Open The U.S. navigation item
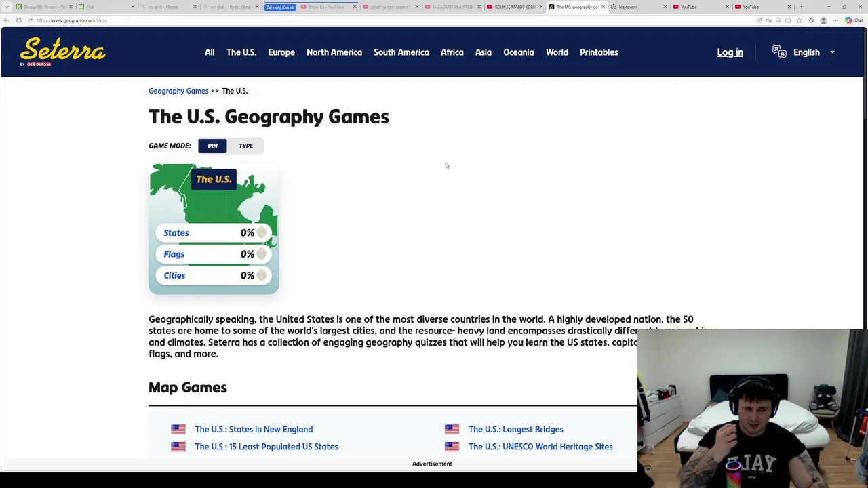Image resolution: width=868 pixels, height=488 pixels. 241,52
